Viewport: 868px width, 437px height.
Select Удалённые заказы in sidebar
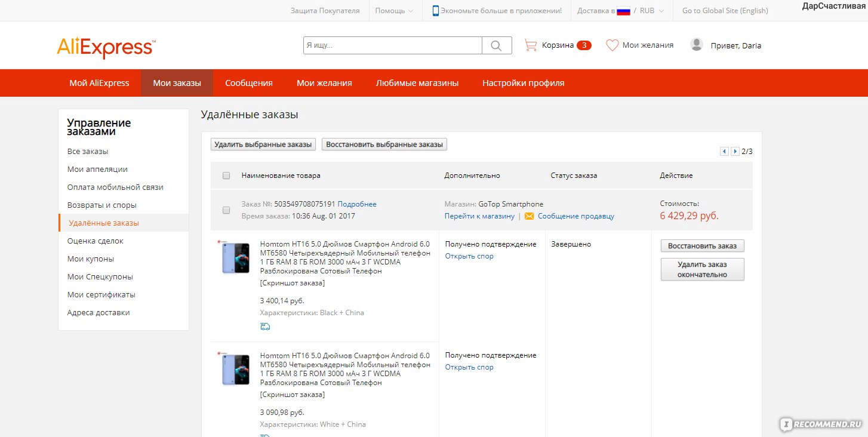(104, 223)
